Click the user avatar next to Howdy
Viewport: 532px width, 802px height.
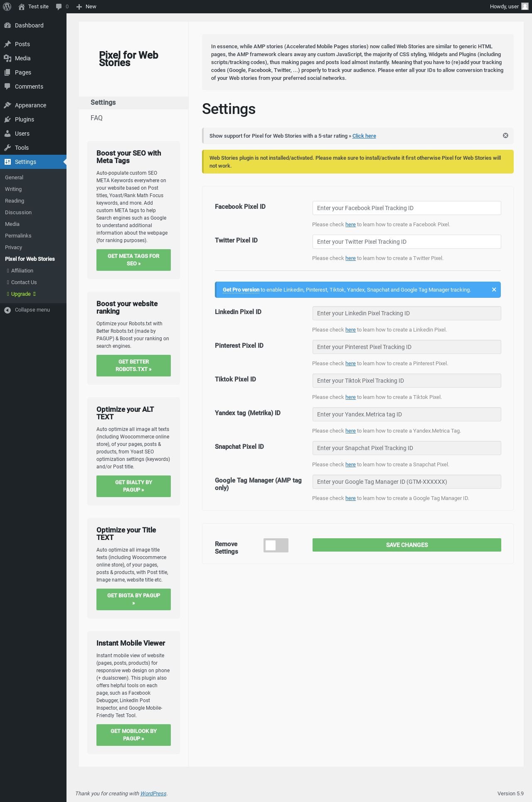pos(525,7)
